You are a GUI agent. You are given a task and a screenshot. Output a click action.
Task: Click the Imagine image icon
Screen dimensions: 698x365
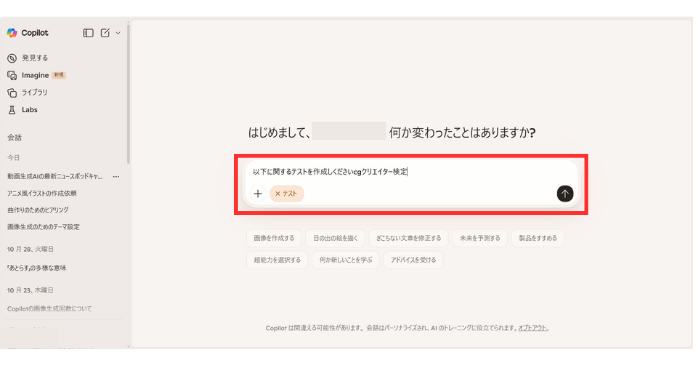click(x=12, y=75)
